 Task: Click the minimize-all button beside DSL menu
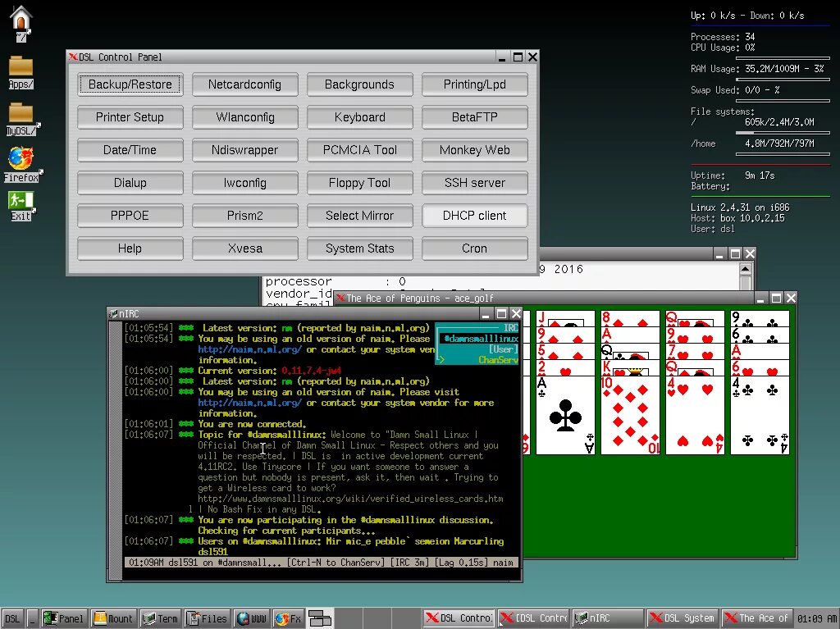32,618
